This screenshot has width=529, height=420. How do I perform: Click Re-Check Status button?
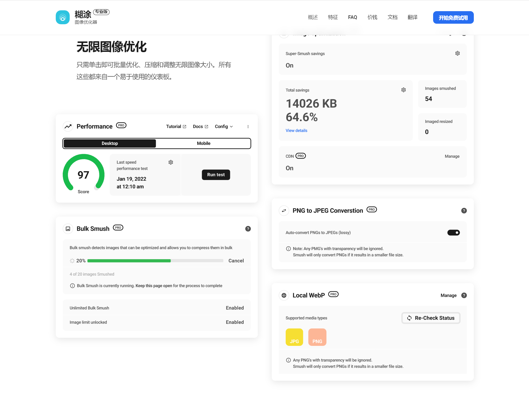tap(431, 318)
